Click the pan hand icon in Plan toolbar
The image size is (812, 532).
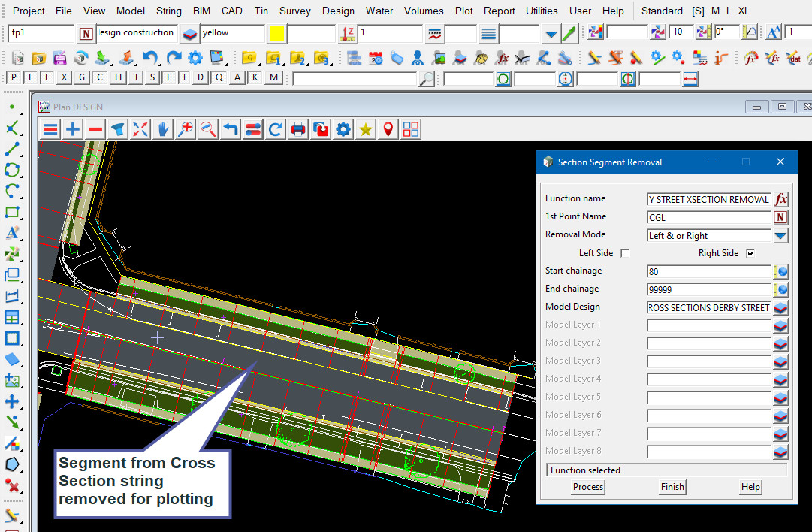(x=163, y=129)
